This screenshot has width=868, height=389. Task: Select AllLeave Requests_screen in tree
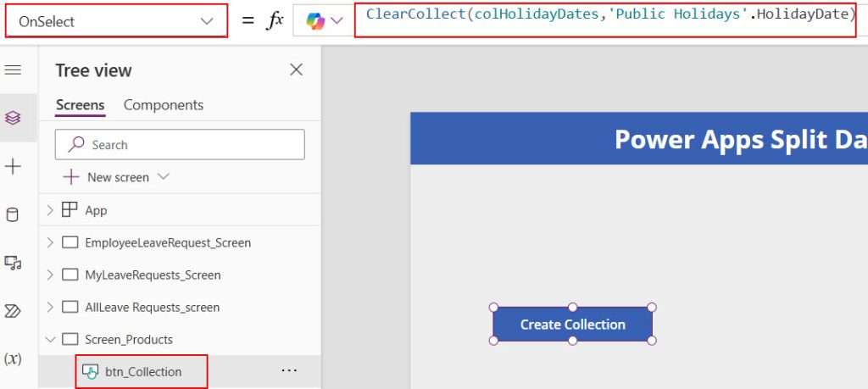pyautogui.click(x=153, y=307)
